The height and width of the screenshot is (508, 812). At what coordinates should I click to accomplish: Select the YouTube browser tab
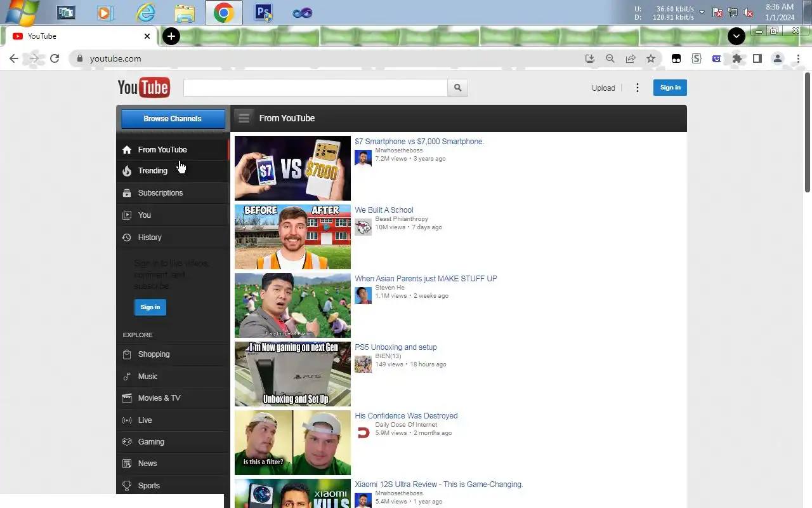pos(81,36)
